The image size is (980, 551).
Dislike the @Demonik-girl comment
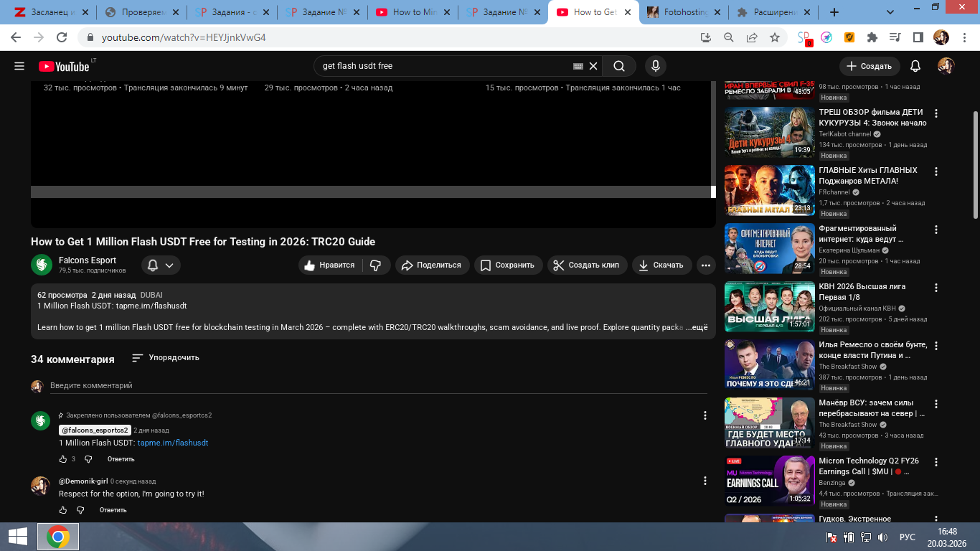[x=80, y=510]
